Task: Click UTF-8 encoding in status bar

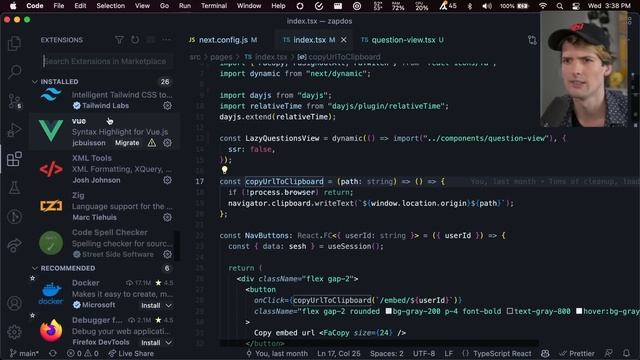Action: [424, 353]
